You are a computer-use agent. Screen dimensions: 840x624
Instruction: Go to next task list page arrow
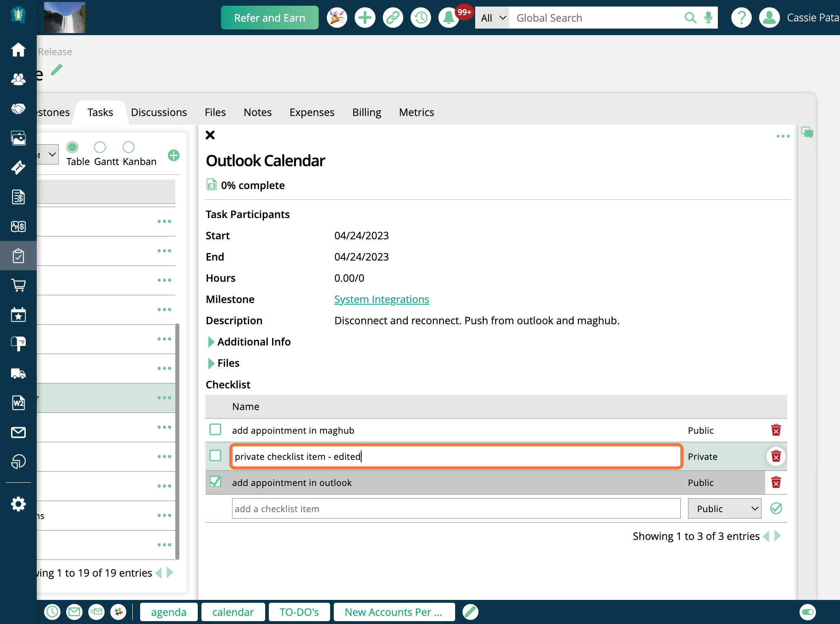tap(170, 573)
